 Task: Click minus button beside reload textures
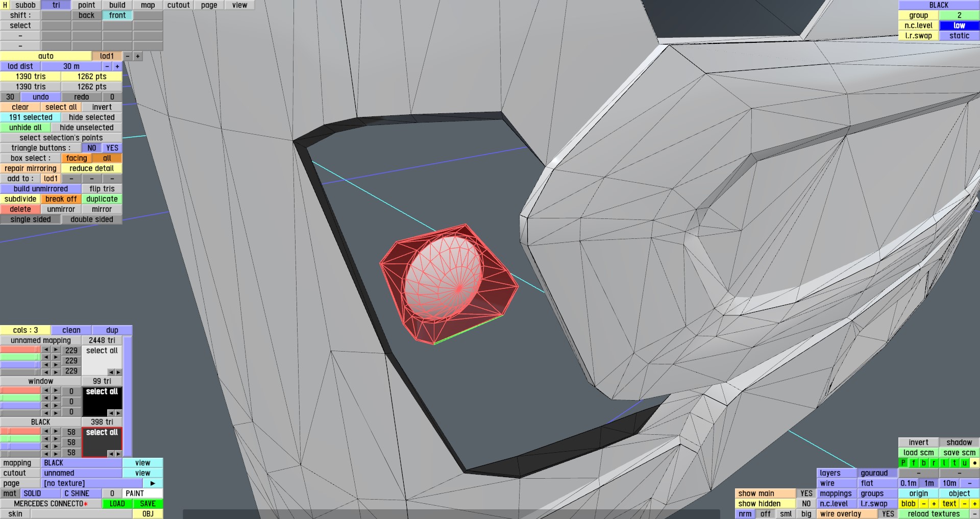click(x=975, y=514)
